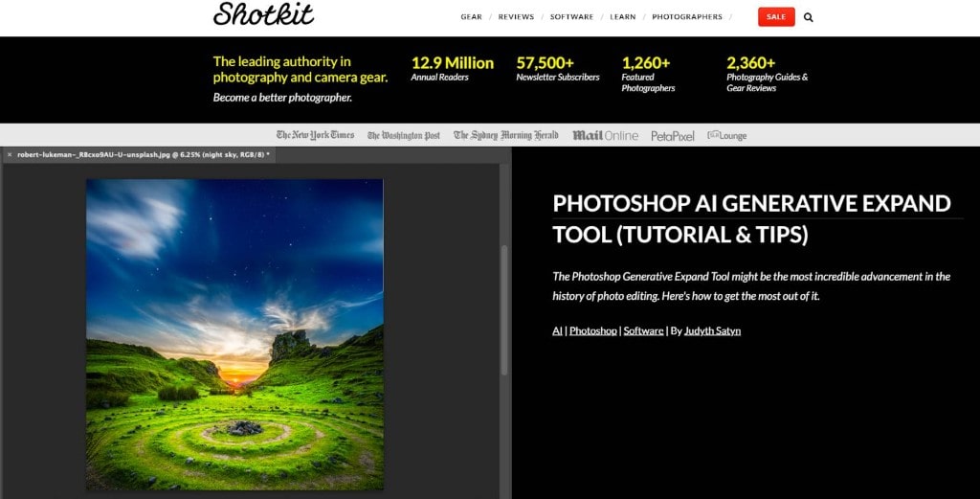
Task: Click the New York Times logo
Action: 315,135
